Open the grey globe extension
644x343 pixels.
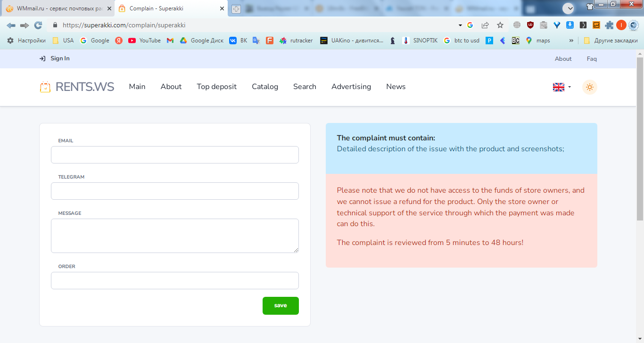[517, 25]
